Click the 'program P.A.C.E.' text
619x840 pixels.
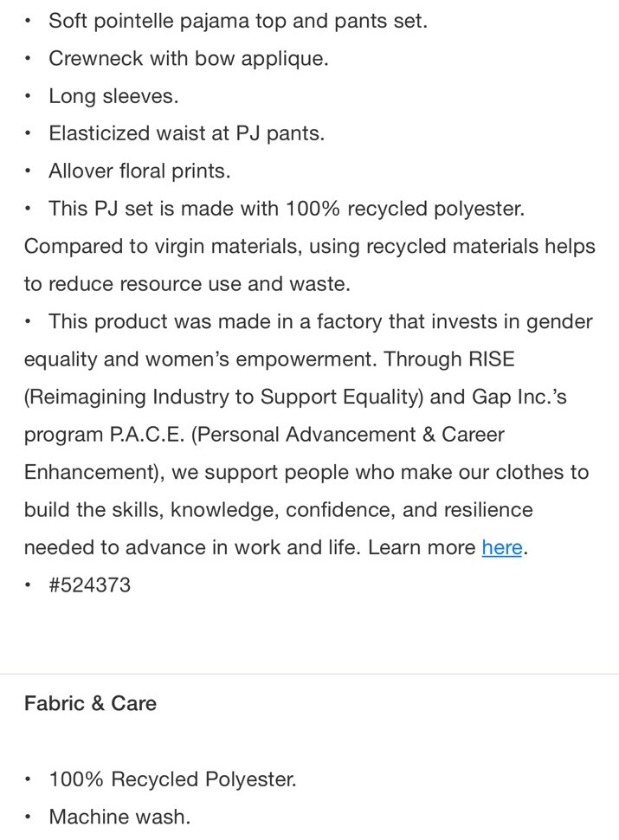[x=105, y=435]
